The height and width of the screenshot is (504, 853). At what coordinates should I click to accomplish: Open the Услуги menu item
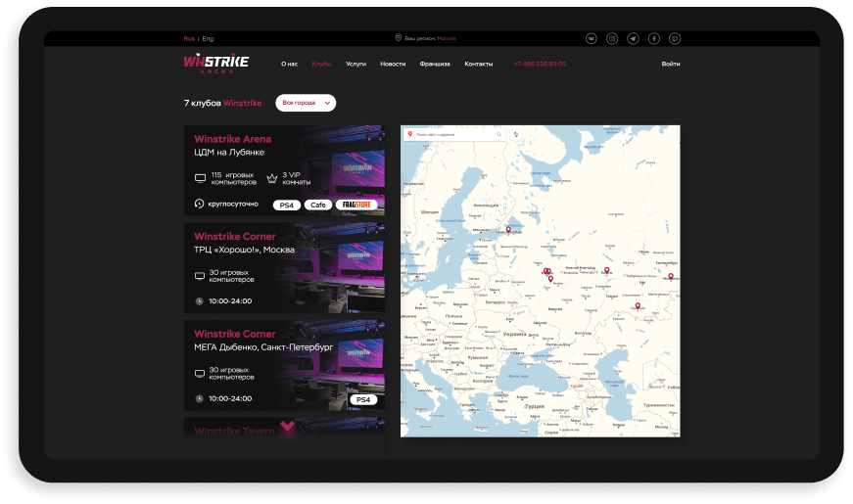[x=355, y=65]
